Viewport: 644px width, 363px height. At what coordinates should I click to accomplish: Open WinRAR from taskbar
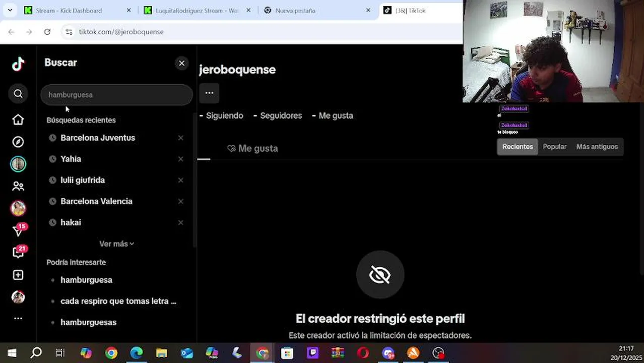pyautogui.click(x=338, y=353)
